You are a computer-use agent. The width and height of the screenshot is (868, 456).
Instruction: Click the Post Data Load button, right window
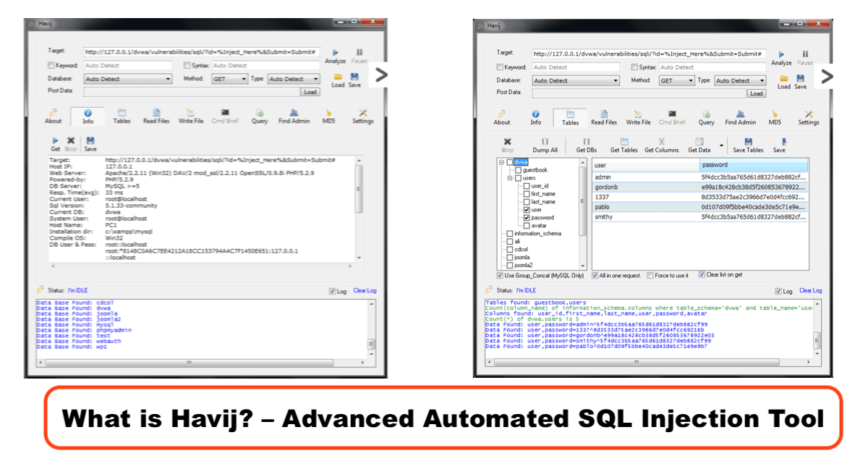(757, 93)
